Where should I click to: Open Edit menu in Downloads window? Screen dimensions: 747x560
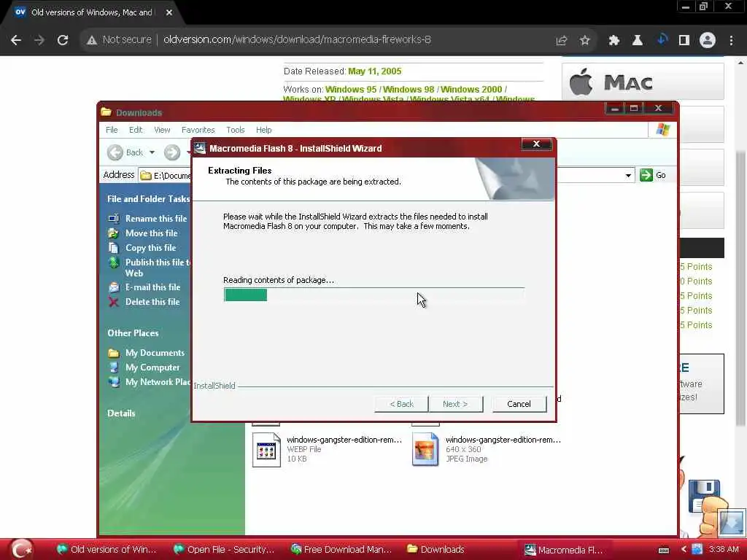click(x=136, y=130)
